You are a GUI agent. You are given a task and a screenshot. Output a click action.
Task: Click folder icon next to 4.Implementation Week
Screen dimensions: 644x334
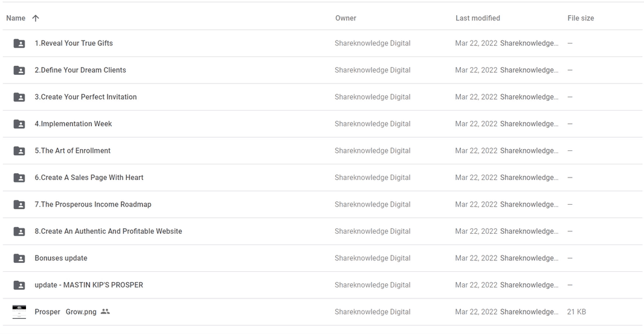pos(19,124)
